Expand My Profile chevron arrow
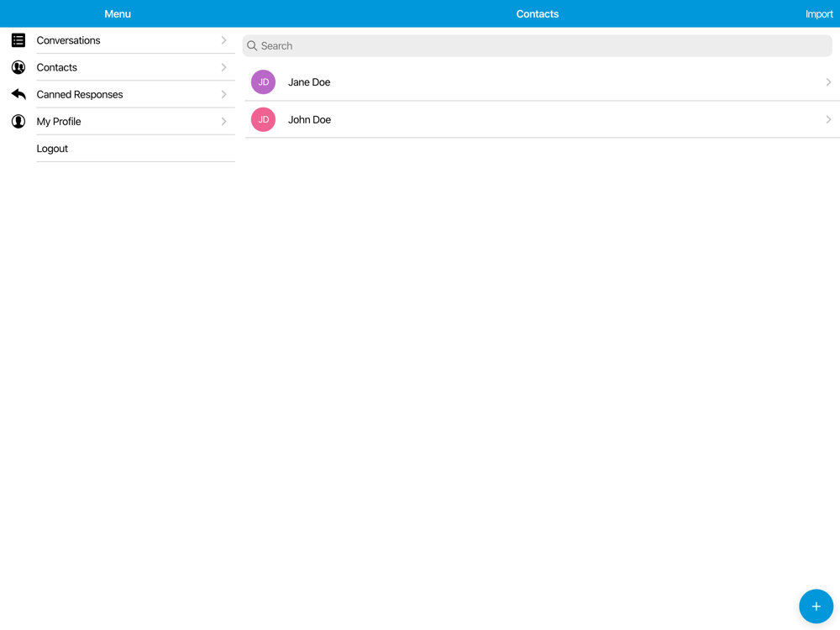The width and height of the screenshot is (840, 630). pyautogui.click(x=224, y=121)
